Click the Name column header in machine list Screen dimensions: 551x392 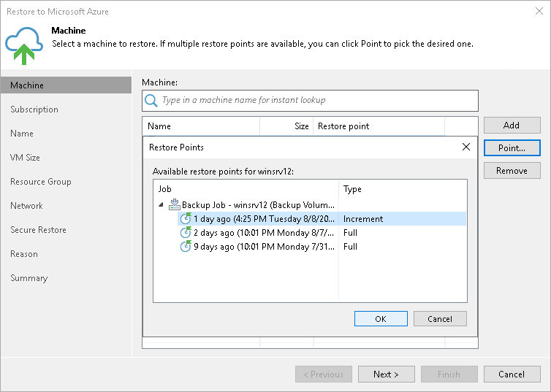201,126
